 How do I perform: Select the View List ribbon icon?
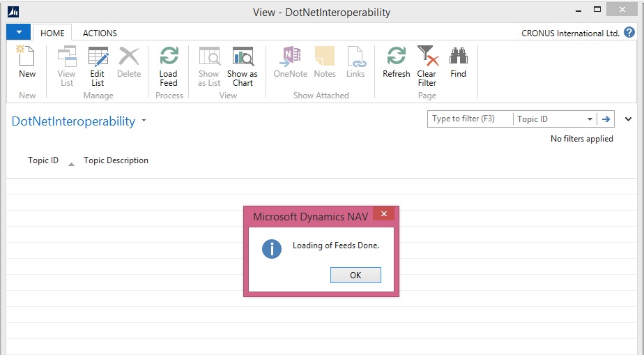[66, 56]
